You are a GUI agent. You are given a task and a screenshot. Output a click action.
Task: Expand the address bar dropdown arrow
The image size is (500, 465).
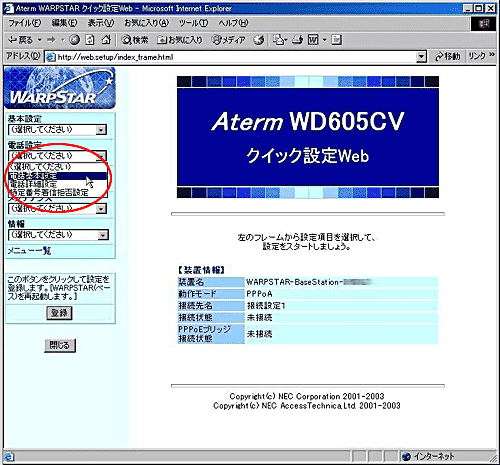(x=422, y=57)
